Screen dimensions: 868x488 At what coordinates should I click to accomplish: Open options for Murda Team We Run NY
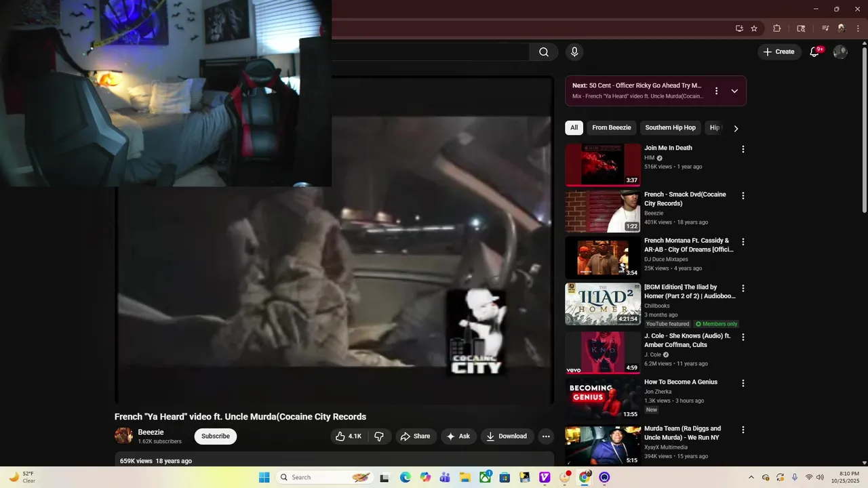click(743, 430)
